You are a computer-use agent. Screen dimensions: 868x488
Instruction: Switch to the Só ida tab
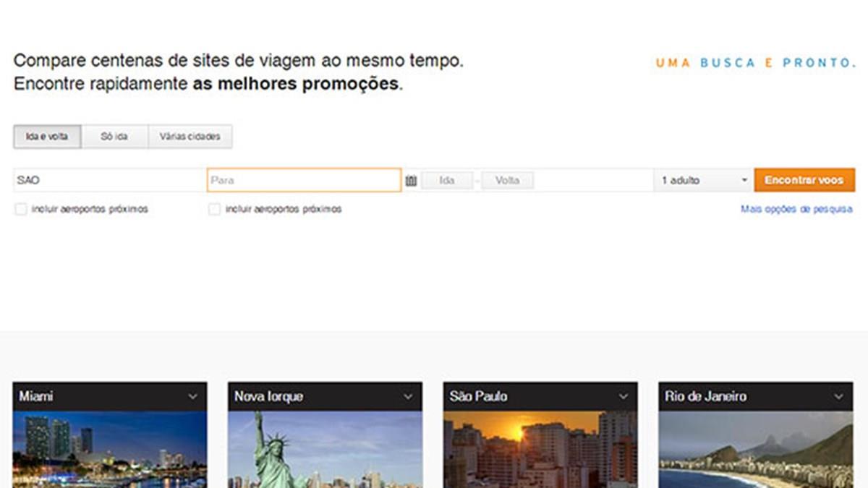[114, 137]
